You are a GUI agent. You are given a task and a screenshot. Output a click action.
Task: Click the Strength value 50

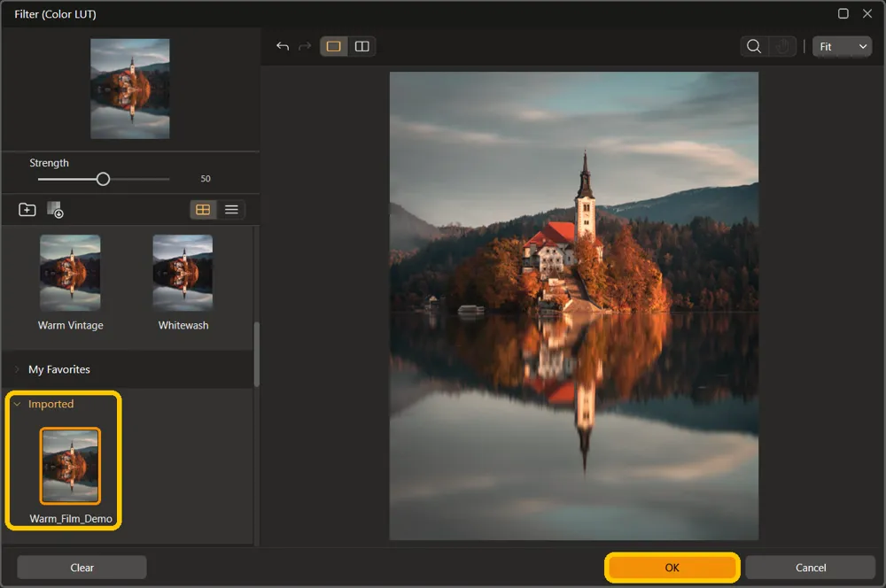(206, 179)
